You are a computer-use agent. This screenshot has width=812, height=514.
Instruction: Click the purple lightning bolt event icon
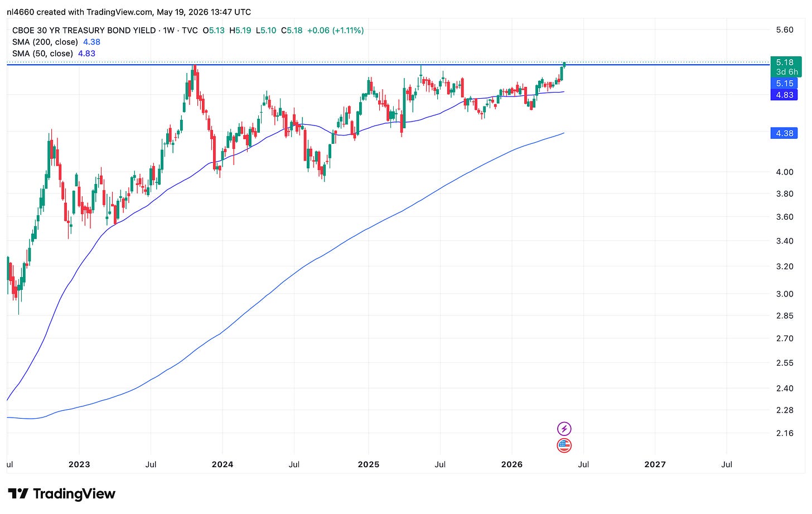point(564,429)
